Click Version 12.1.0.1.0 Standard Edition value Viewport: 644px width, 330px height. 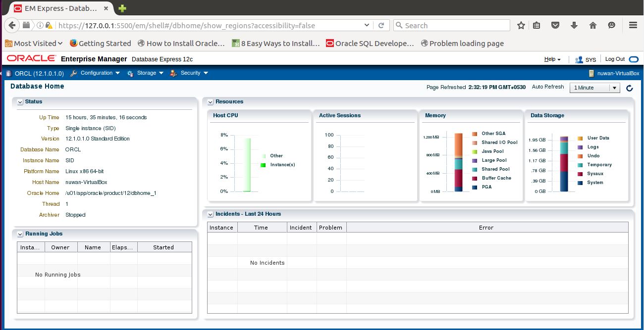click(98, 139)
